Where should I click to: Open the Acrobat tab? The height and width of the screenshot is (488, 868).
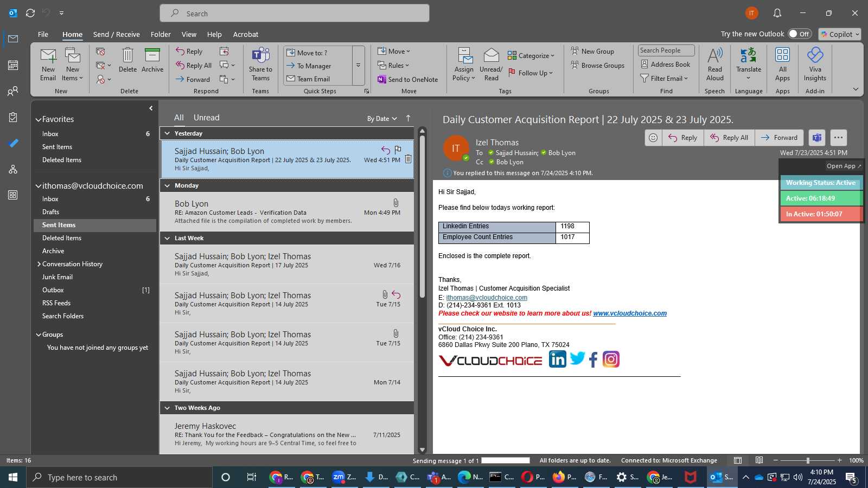point(246,34)
